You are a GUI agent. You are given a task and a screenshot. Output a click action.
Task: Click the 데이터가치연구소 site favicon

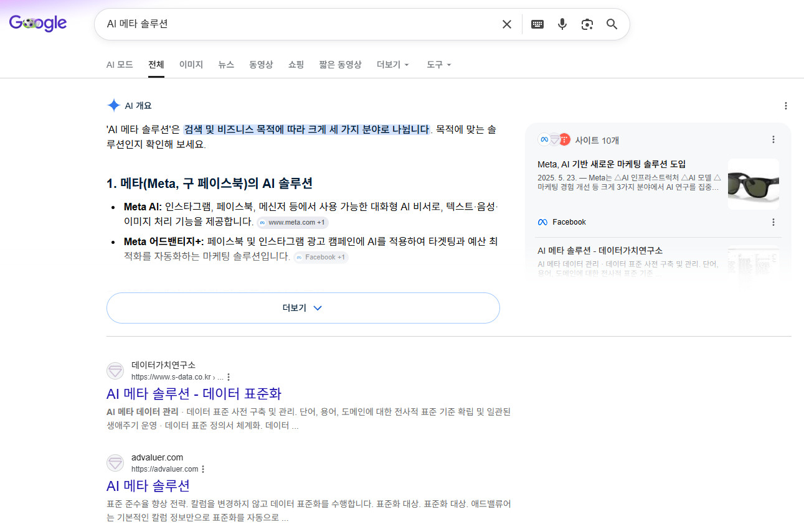(x=115, y=371)
